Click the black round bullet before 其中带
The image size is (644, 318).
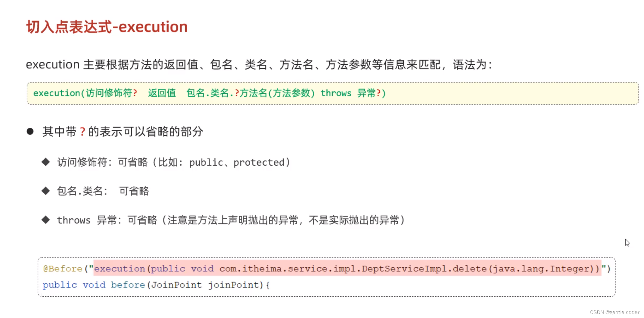coord(30,131)
